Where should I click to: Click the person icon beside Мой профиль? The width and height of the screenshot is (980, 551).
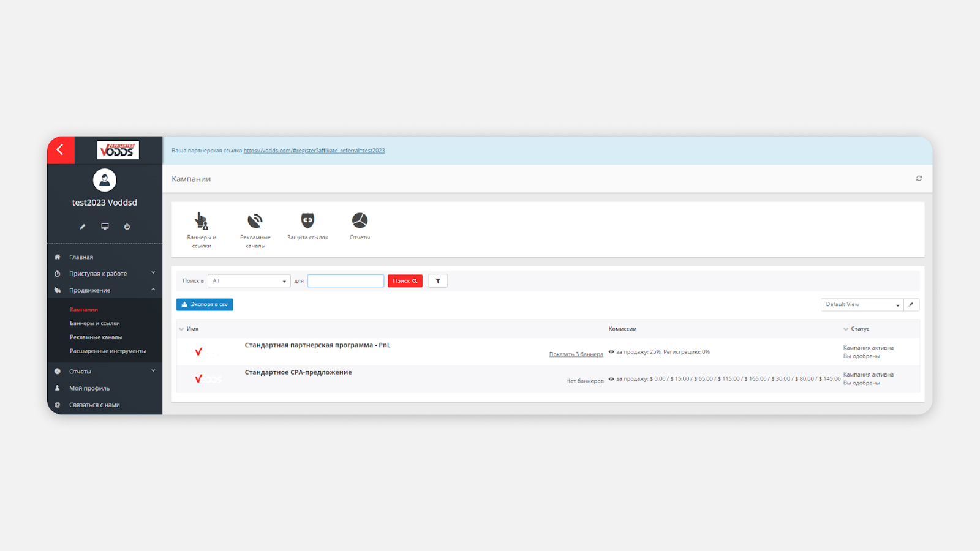click(58, 388)
